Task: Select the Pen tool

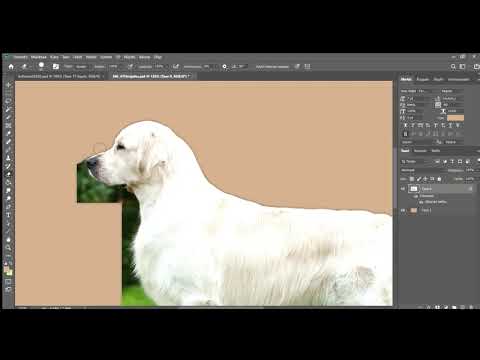Action: coord(8,207)
